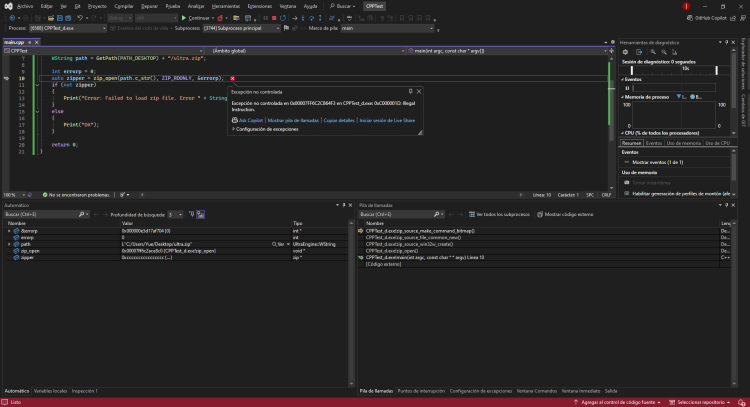Viewport: 750px width, 407px height.
Task: Click the error red circle icon on line 10
Action: (232, 78)
